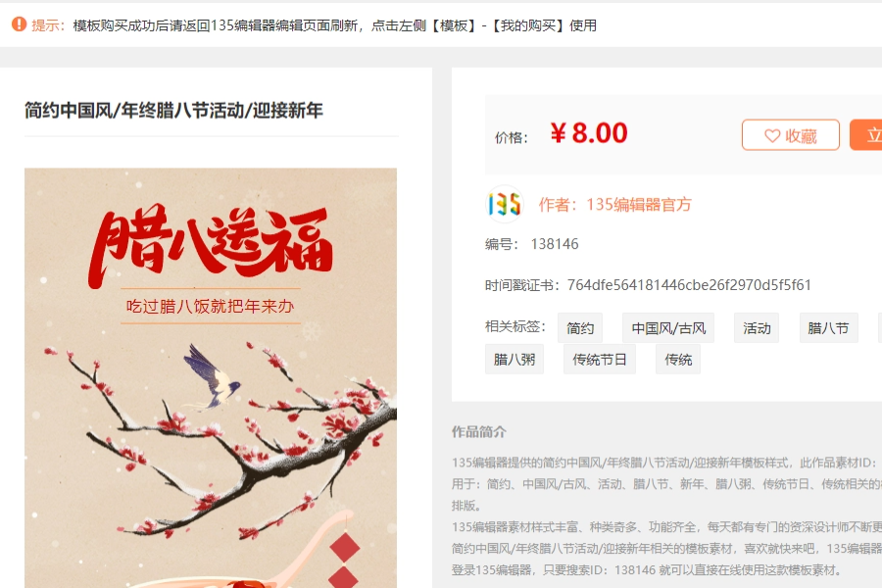Select the 传统节日 tag
This screenshot has height=588, width=882.
click(x=600, y=359)
